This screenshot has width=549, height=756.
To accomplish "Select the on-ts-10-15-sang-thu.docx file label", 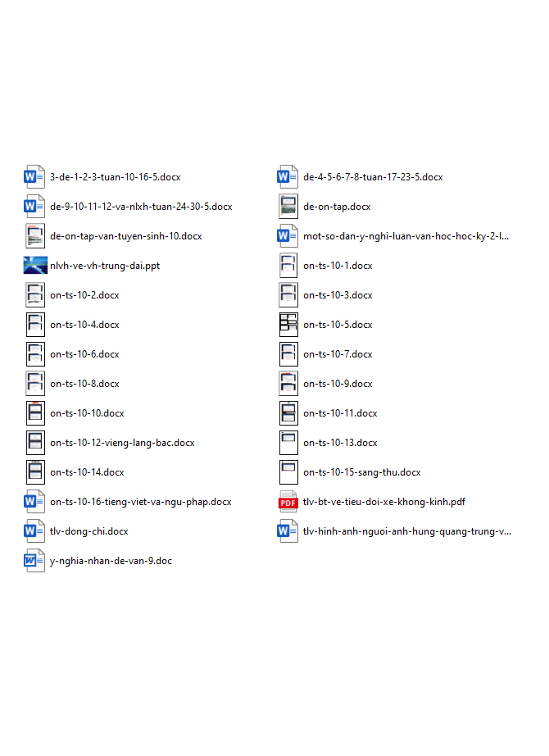I will tap(361, 472).
